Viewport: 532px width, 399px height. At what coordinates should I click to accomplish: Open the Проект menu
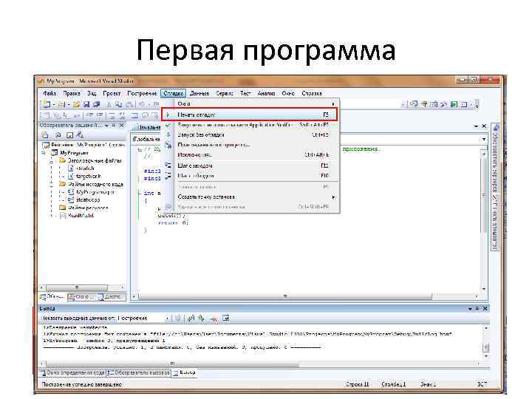click(112, 93)
